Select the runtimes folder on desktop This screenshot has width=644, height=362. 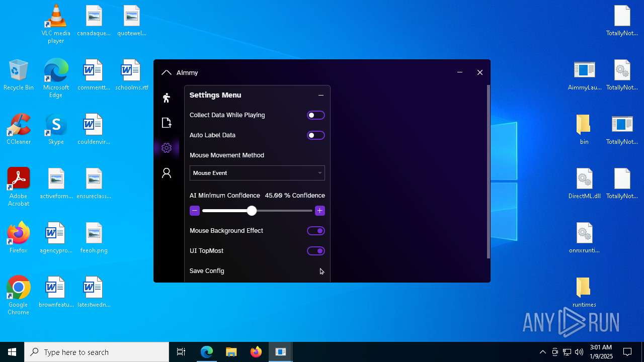[584, 292]
